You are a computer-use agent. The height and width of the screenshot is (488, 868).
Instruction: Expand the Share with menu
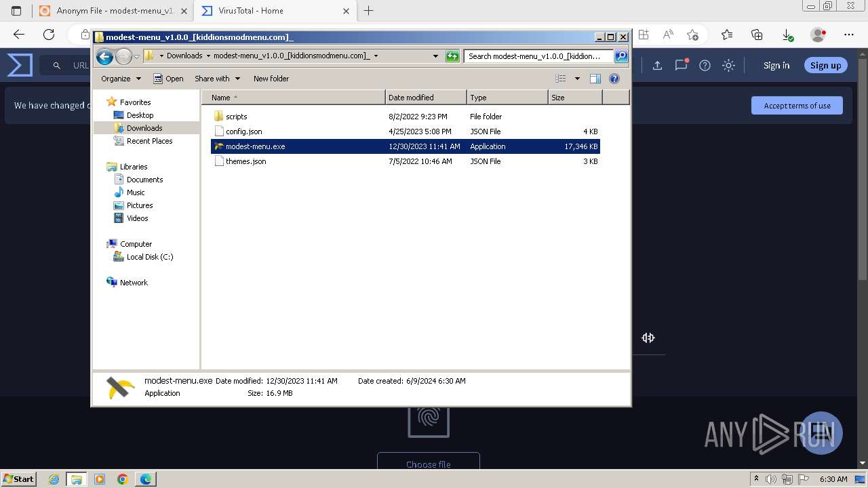point(217,79)
